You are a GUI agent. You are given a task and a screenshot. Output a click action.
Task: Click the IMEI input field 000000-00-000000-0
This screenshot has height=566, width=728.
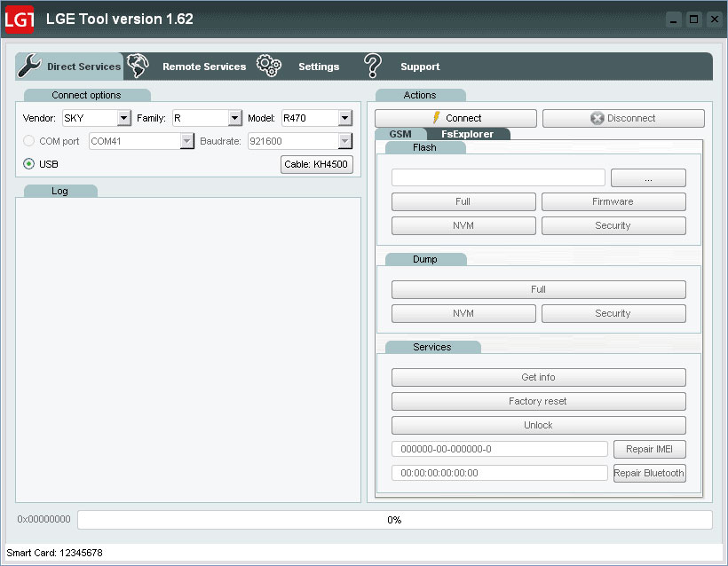pyautogui.click(x=500, y=449)
